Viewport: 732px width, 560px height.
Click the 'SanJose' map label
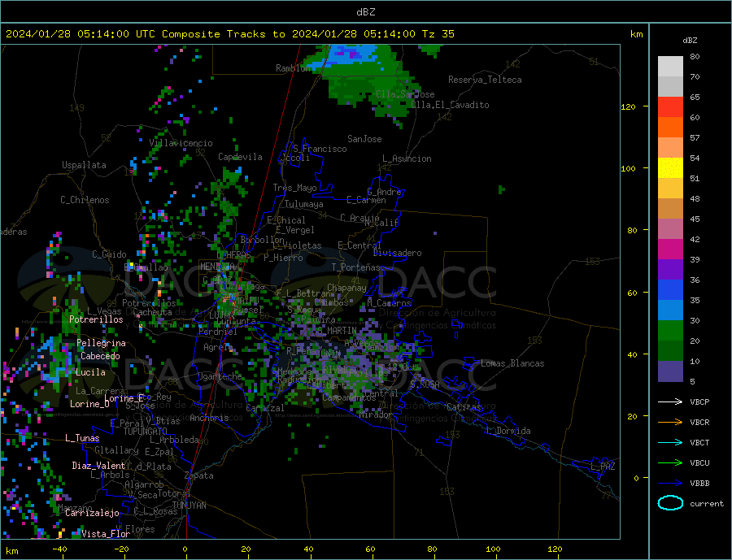(364, 139)
